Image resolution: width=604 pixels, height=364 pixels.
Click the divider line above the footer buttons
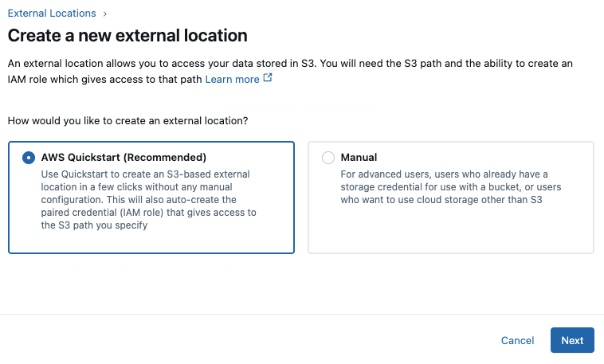click(x=302, y=315)
